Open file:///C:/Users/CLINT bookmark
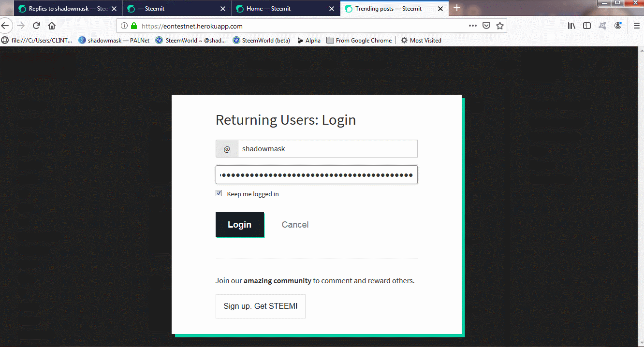This screenshot has width=644, height=347. coord(37,41)
